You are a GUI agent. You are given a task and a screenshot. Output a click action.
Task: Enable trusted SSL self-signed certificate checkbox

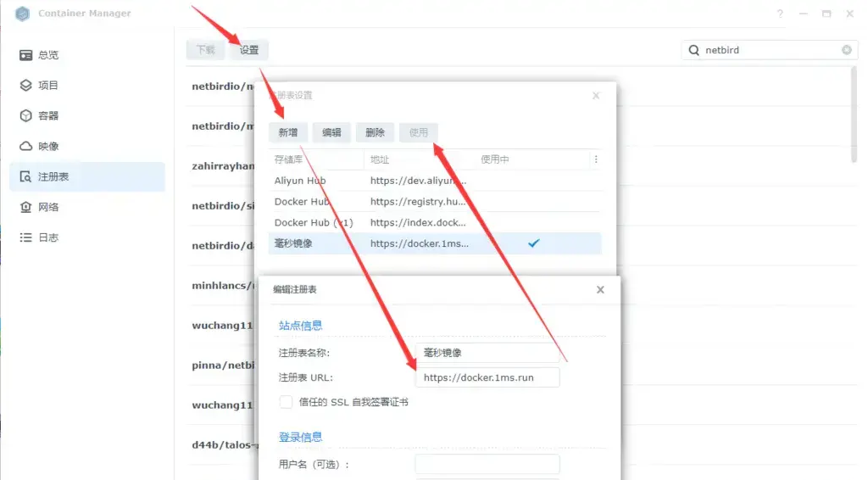286,402
